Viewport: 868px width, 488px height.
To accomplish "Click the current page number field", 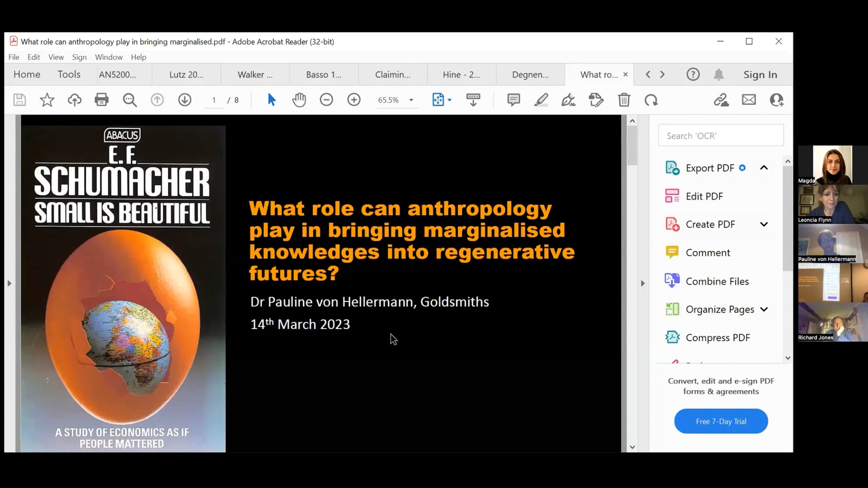I will coord(214,100).
